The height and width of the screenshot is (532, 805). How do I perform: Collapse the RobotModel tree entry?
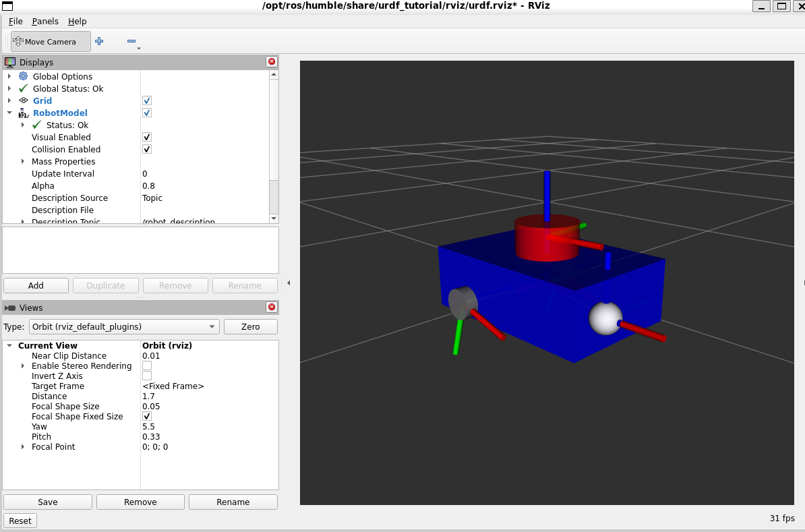point(9,113)
